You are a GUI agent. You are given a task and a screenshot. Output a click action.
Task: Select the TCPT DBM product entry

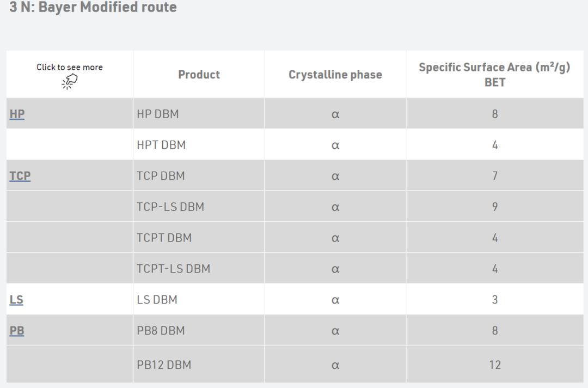pos(164,238)
